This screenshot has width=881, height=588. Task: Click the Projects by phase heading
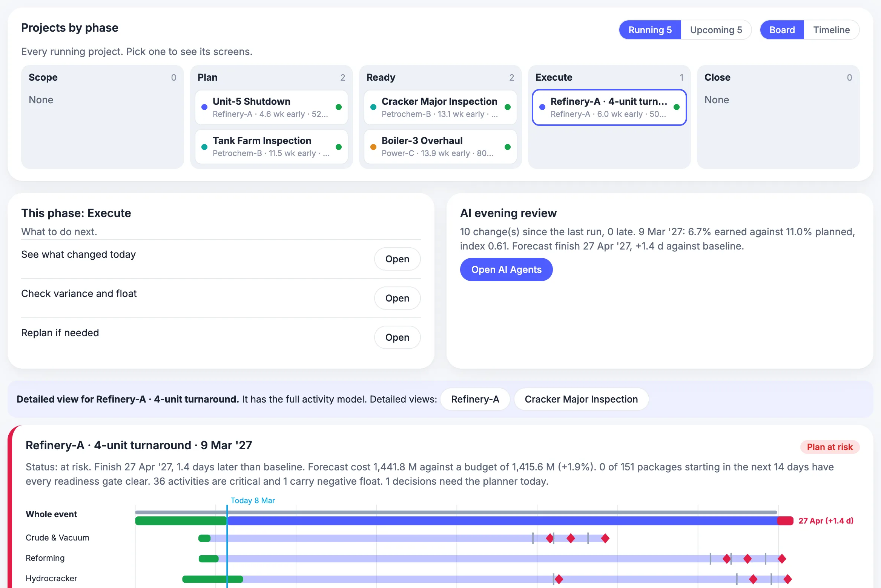(x=70, y=28)
